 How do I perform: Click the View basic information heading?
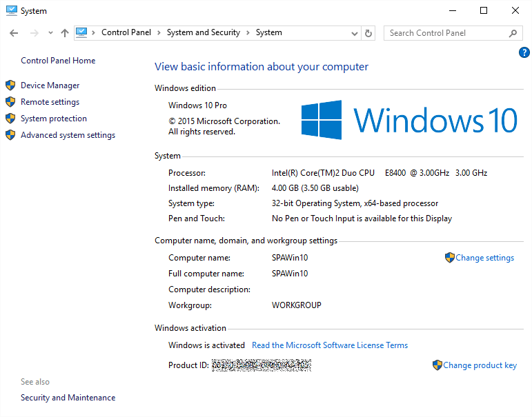coord(262,67)
